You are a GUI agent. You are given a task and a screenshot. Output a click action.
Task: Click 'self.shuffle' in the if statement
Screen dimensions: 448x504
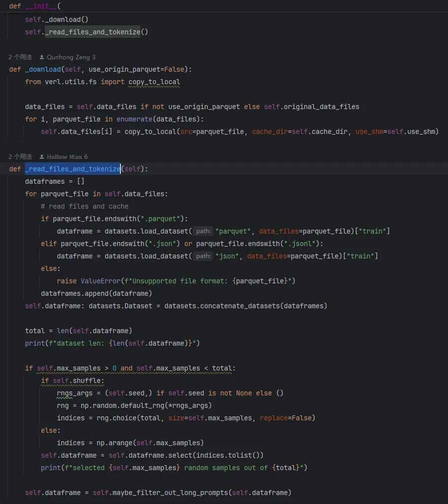click(77, 381)
